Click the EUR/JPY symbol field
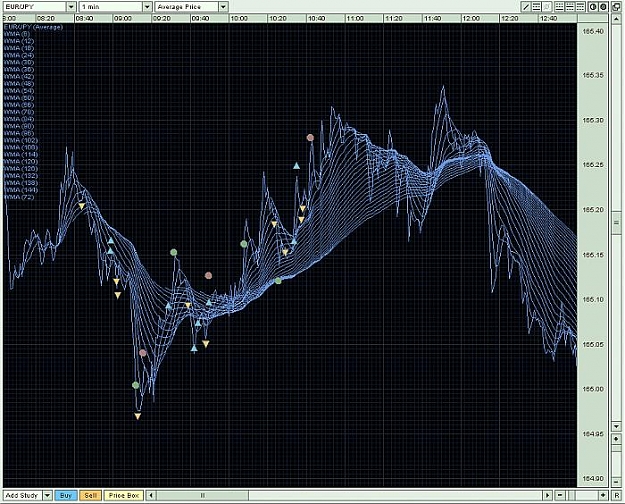The image size is (625, 504). (34, 7)
